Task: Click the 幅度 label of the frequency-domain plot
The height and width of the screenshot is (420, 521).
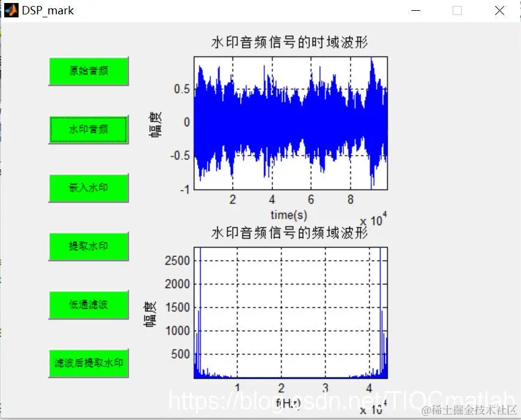Action: click(x=150, y=314)
